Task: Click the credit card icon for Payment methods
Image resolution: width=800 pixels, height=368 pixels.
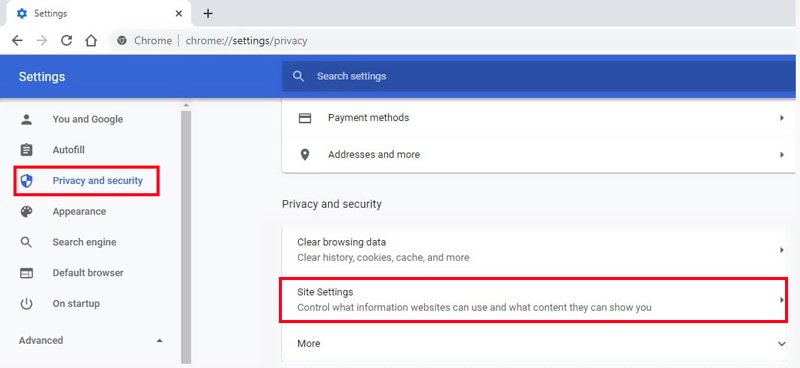Action: 305,118
